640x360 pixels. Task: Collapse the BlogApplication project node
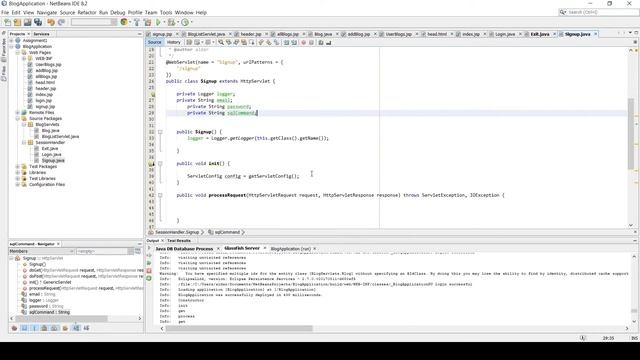coord(11,47)
